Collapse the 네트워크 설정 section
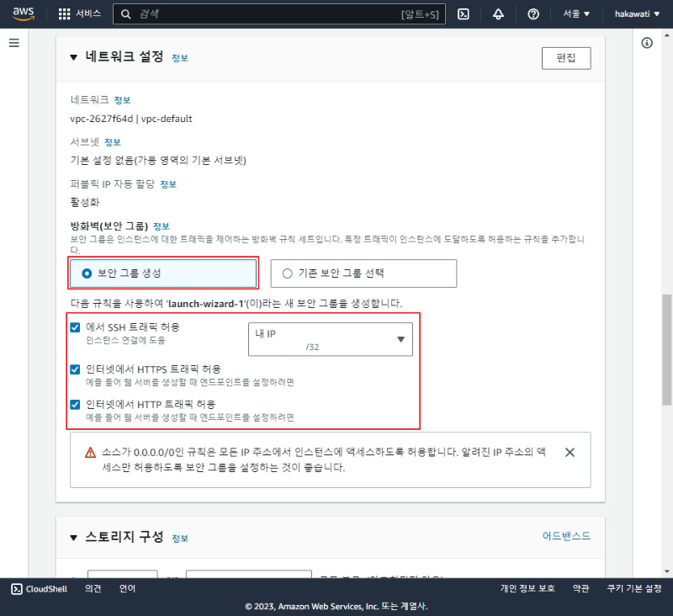Image resolution: width=673 pixels, height=616 pixels. click(73, 58)
